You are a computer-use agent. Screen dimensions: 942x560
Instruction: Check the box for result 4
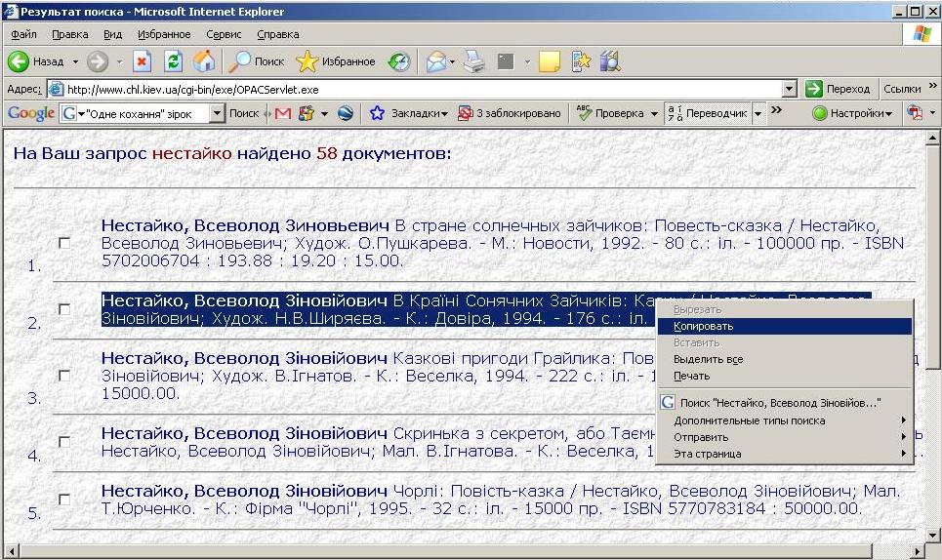coord(64,442)
